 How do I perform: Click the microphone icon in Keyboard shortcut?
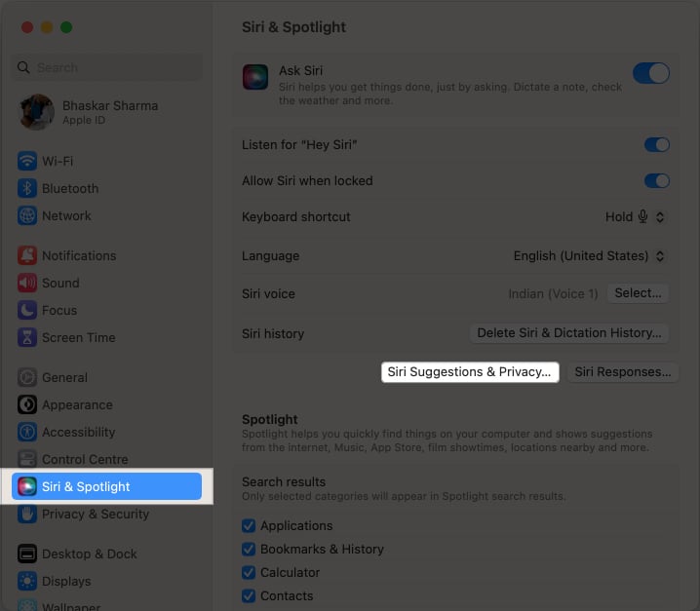642,216
